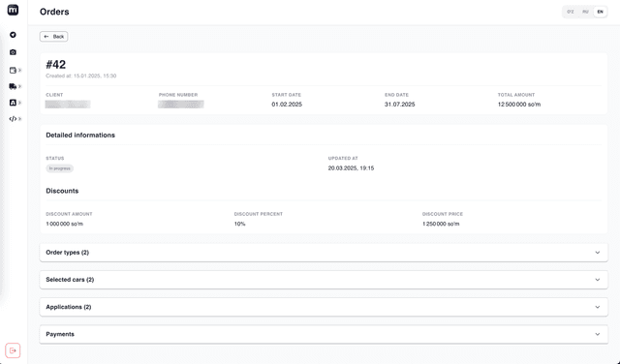Viewport: 620px width, 364px height.
Task: Expand submenu arrow next to truck icon
Action: tap(19, 86)
